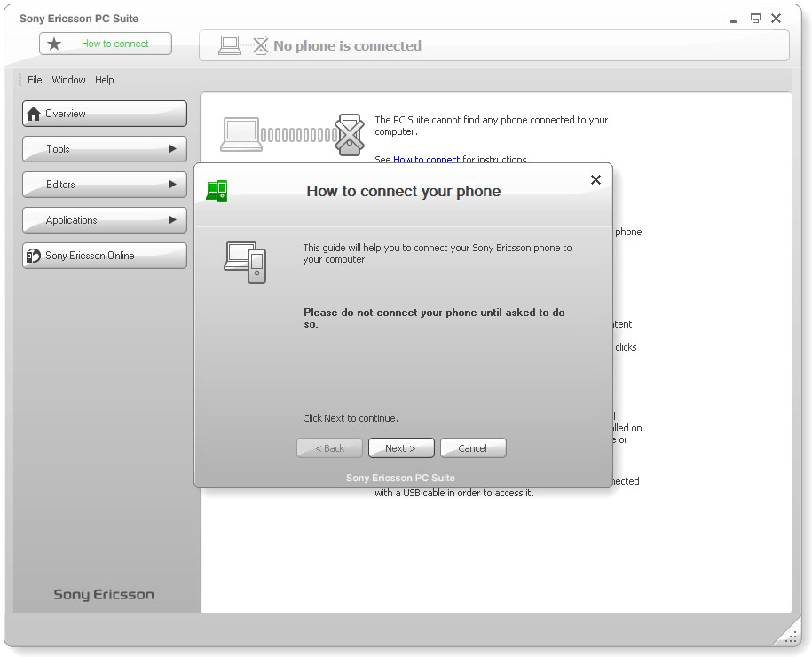
Task: Click the Sony Ericsson PC Suite dialog footer
Action: pos(400,478)
